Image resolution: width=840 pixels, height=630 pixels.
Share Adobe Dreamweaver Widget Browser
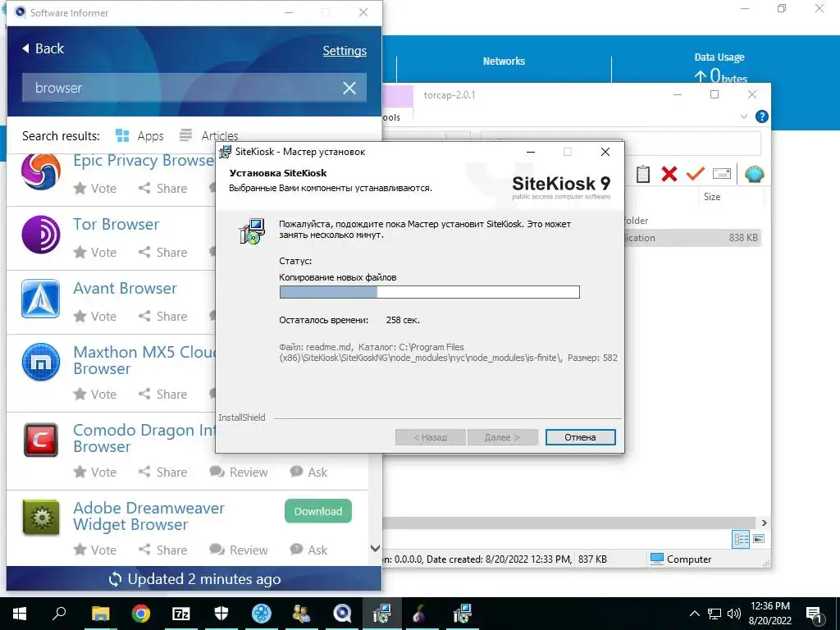[163, 550]
